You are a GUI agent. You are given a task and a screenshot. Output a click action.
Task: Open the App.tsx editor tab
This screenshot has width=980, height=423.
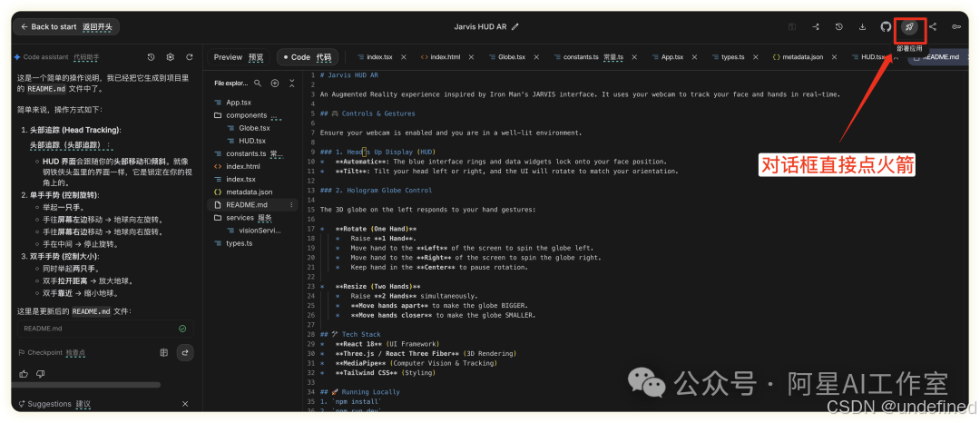[x=668, y=57]
